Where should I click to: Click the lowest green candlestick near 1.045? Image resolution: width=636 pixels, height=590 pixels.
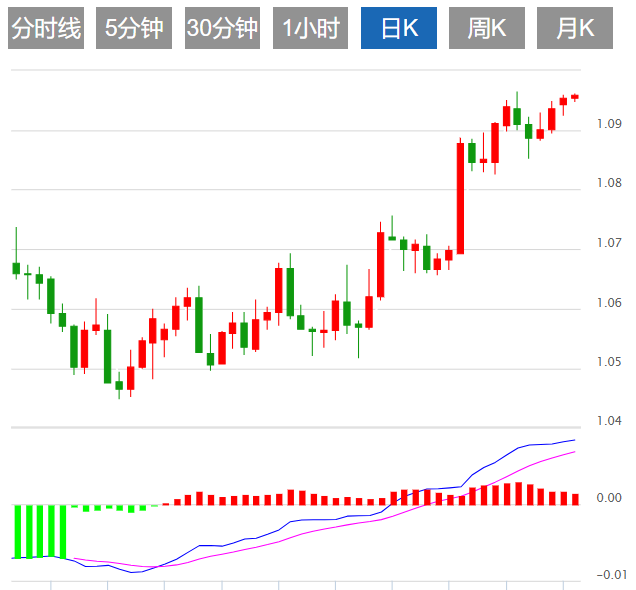(x=119, y=385)
